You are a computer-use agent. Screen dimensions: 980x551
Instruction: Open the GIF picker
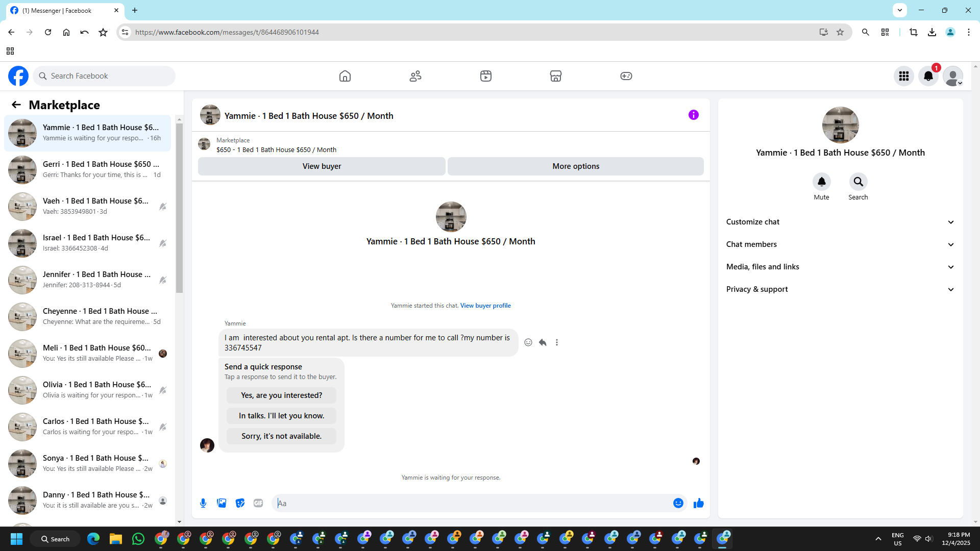tap(258, 503)
